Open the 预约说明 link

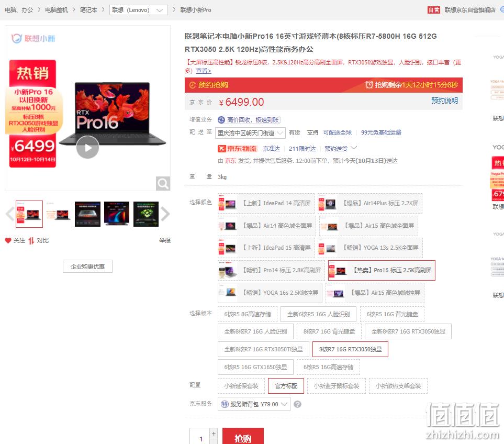pos(444,101)
